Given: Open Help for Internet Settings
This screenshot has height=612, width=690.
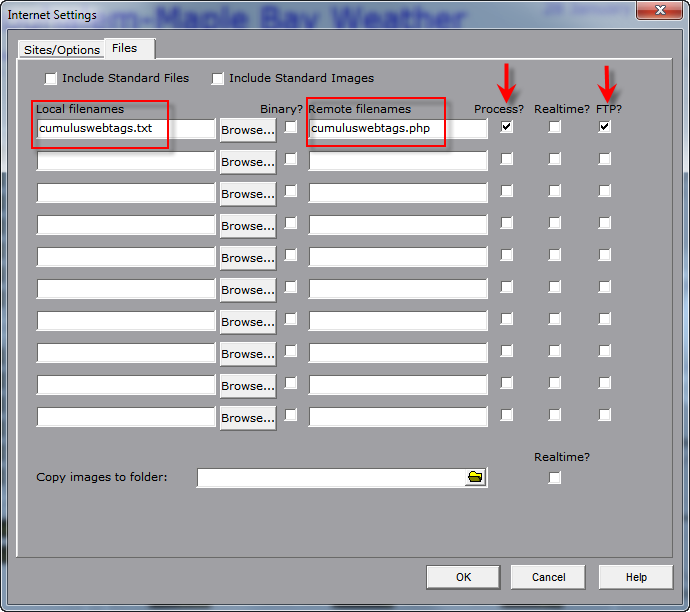Looking at the screenshot, I should pyautogui.click(x=636, y=577).
